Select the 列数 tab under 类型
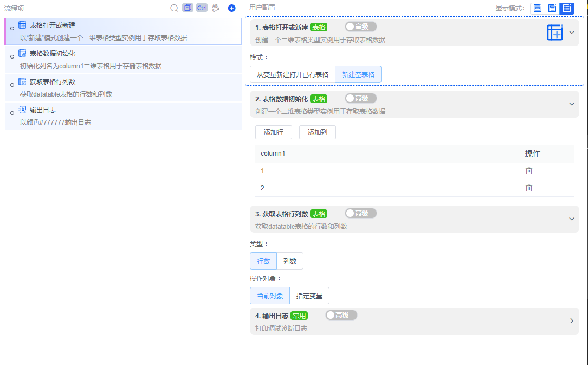588x365 pixels. 290,261
